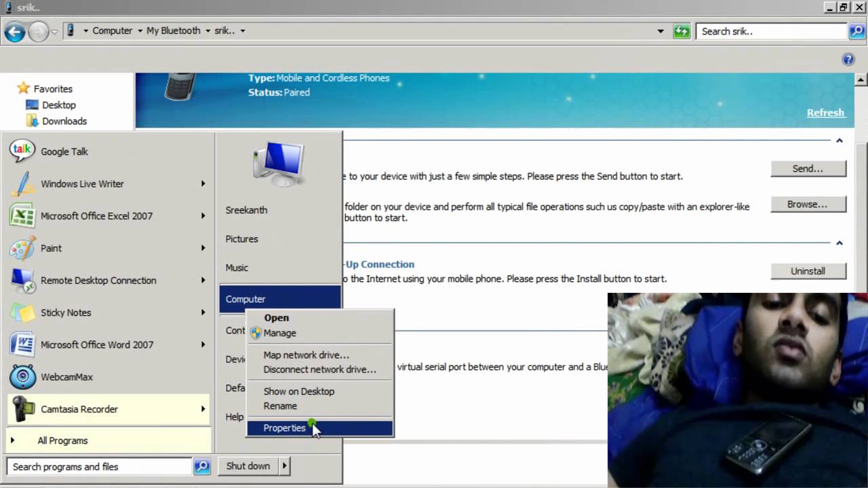Click Properties in the context menu
The image size is (868, 488).
tap(319, 428)
